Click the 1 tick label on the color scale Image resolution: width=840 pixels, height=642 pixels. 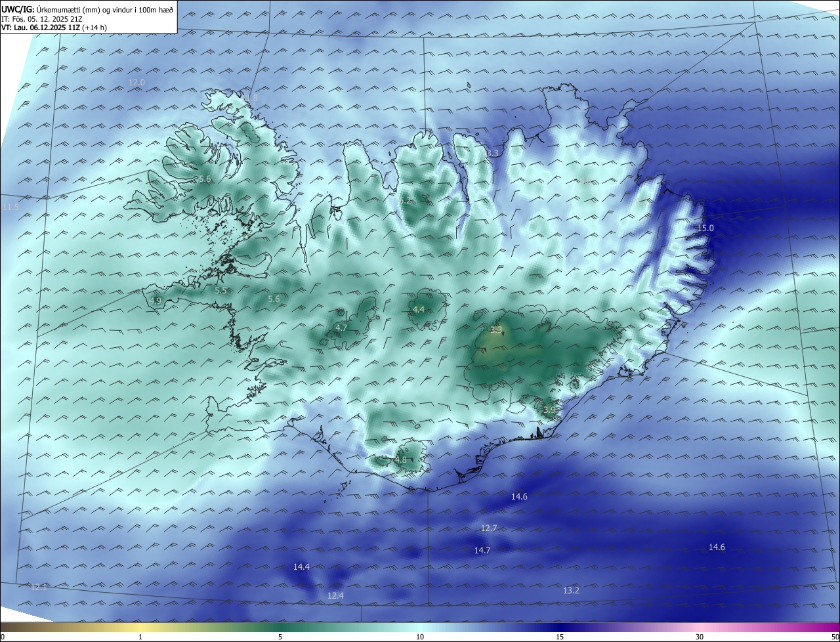pyautogui.click(x=140, y=637)
